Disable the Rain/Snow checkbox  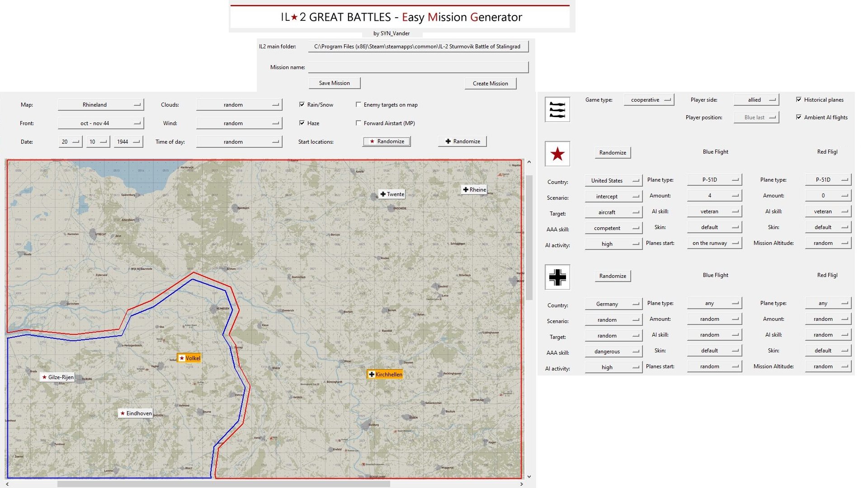[302, 105]
